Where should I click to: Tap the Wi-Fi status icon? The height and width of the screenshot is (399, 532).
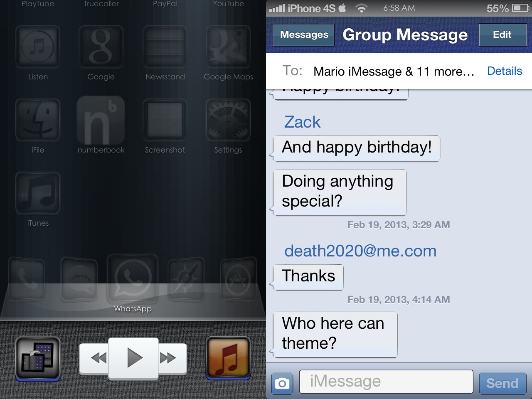pyautogui.click(x=362, y=8)
